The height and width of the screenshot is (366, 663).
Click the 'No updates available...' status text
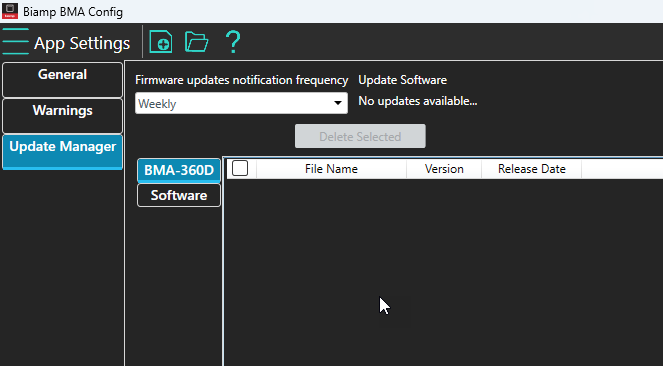point(418,101)
